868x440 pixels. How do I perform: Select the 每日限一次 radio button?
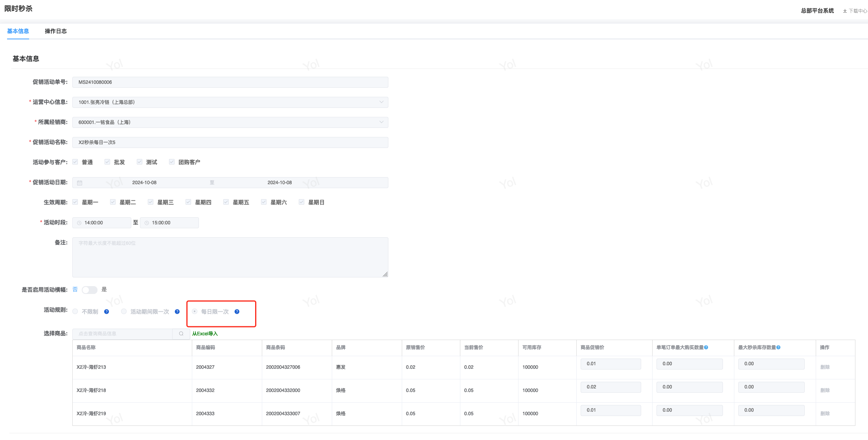[x=195, y=312]
